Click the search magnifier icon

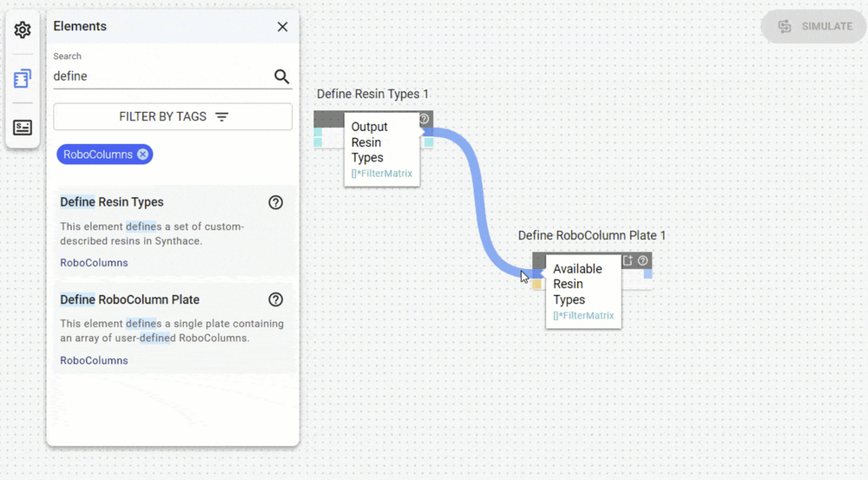point(282,76)
